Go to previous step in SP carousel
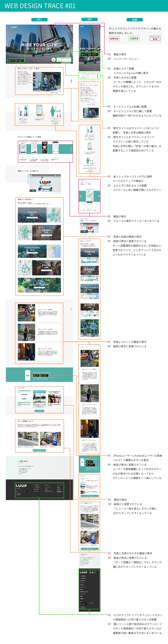The width and height of the screenshot is (168, 644). pos(80,196)
